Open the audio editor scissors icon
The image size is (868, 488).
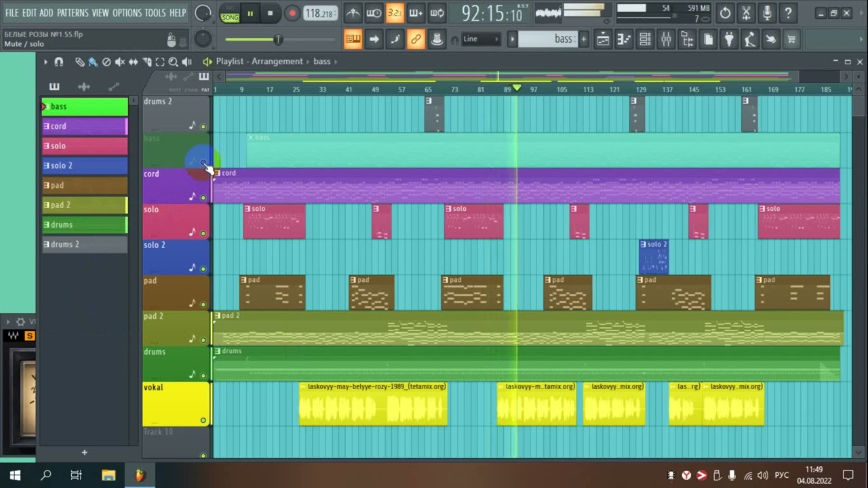pyautogui.click(x=746, y=13)
